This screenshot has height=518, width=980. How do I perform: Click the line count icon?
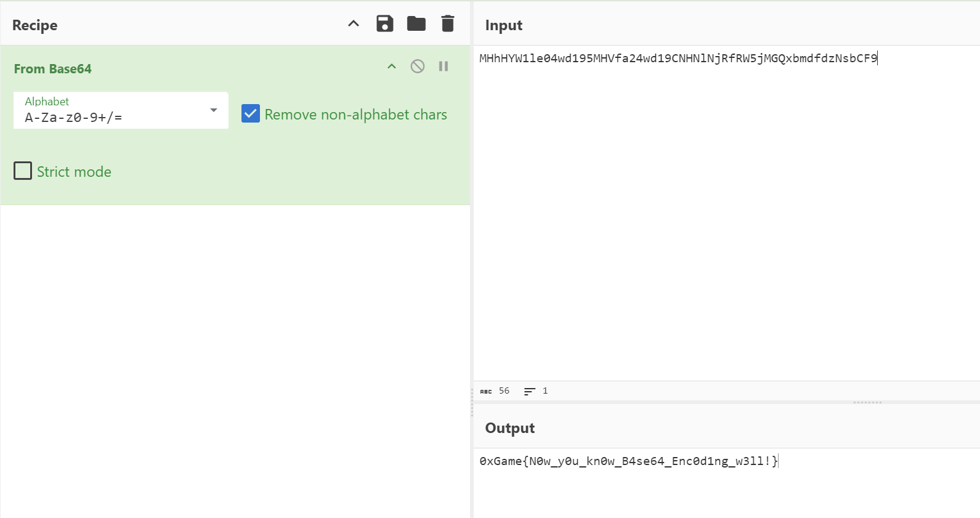click(529, 391)
